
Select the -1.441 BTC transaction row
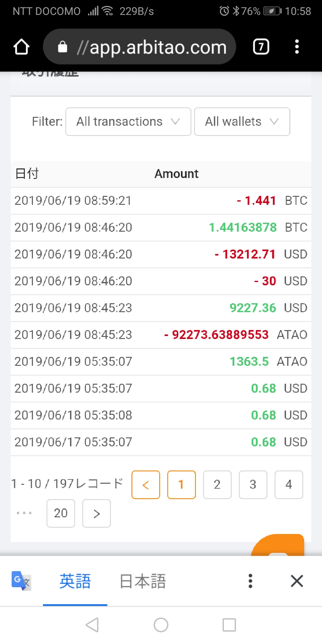click(x=161, y=201)
